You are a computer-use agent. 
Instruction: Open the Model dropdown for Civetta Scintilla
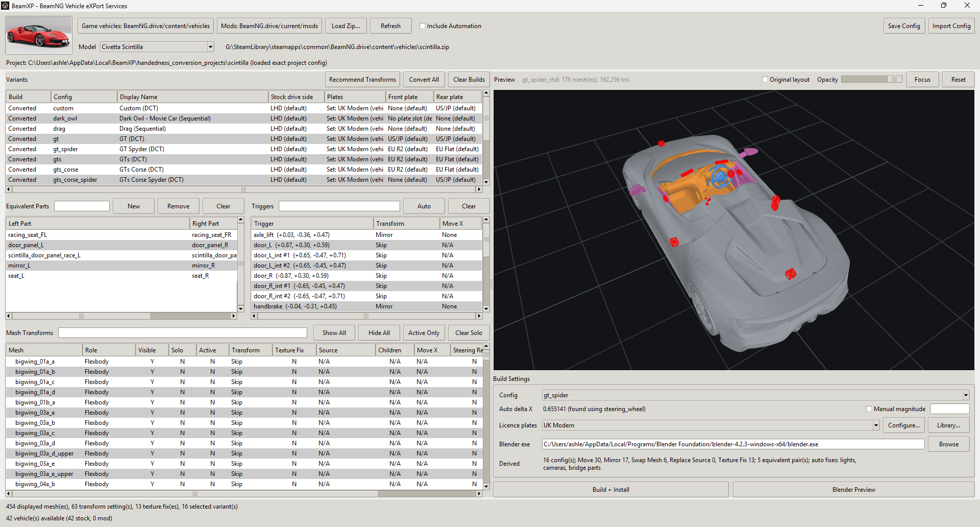click(x=210, y=47)
